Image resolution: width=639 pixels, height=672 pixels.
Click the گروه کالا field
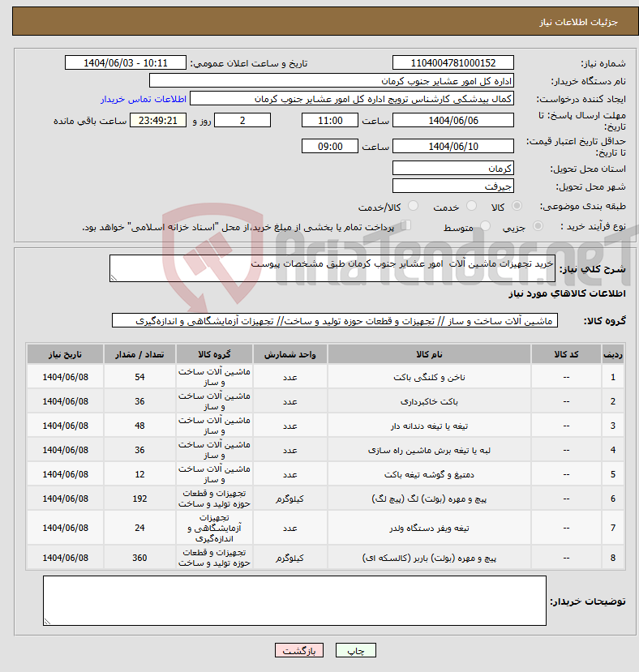pos(335,320)
